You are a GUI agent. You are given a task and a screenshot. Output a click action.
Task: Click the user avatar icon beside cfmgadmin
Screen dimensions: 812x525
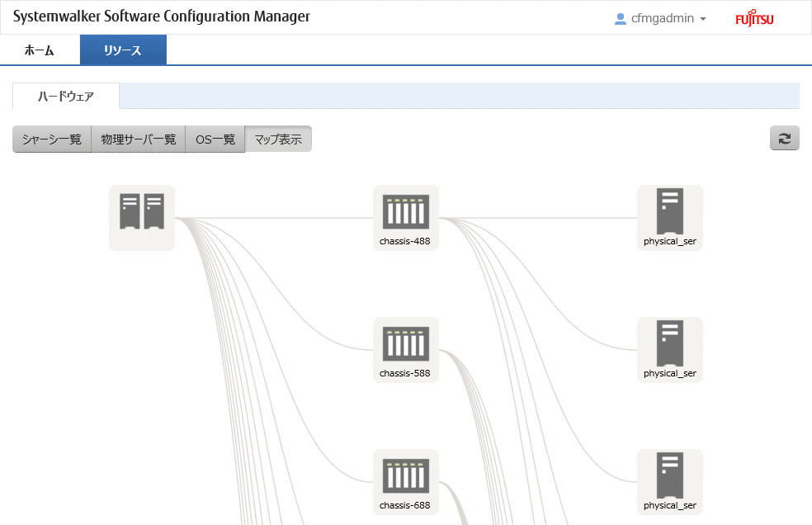point(620,19)
